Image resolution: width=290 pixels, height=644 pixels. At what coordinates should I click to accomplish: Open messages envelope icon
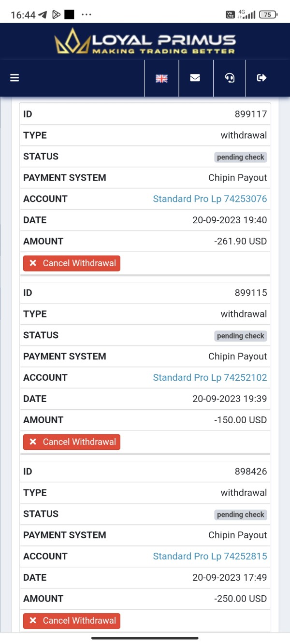(x=195, y=78)
